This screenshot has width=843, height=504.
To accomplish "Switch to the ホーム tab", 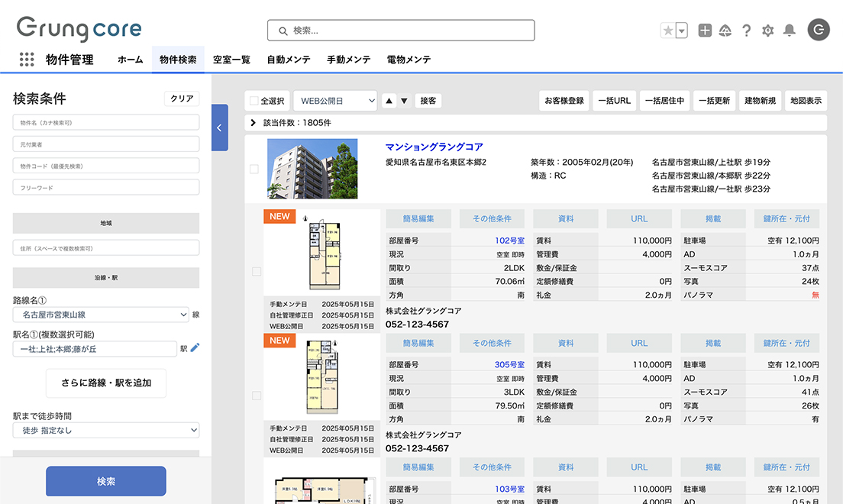I will click(x=130, y=60).
